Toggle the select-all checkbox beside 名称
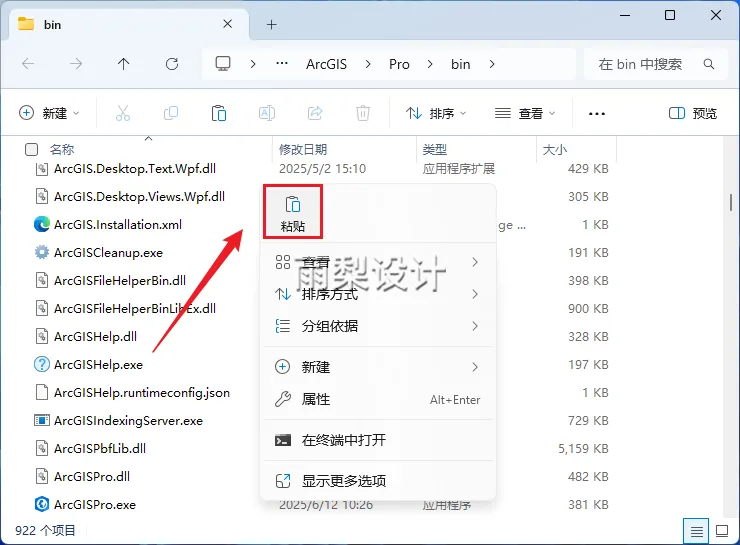The width and height of the screenshot is (740, 545). tap(31, 150)
